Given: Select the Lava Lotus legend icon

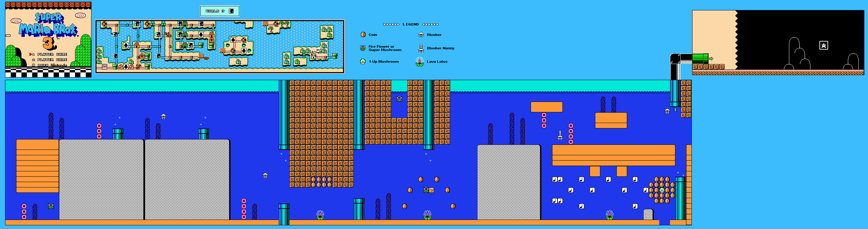Looking at the screenshot, I should 420,61.
